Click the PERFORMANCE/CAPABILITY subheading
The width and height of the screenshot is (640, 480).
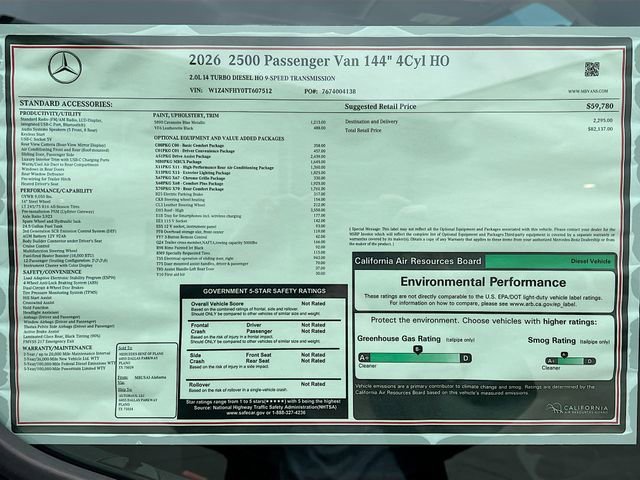[56, 191]
